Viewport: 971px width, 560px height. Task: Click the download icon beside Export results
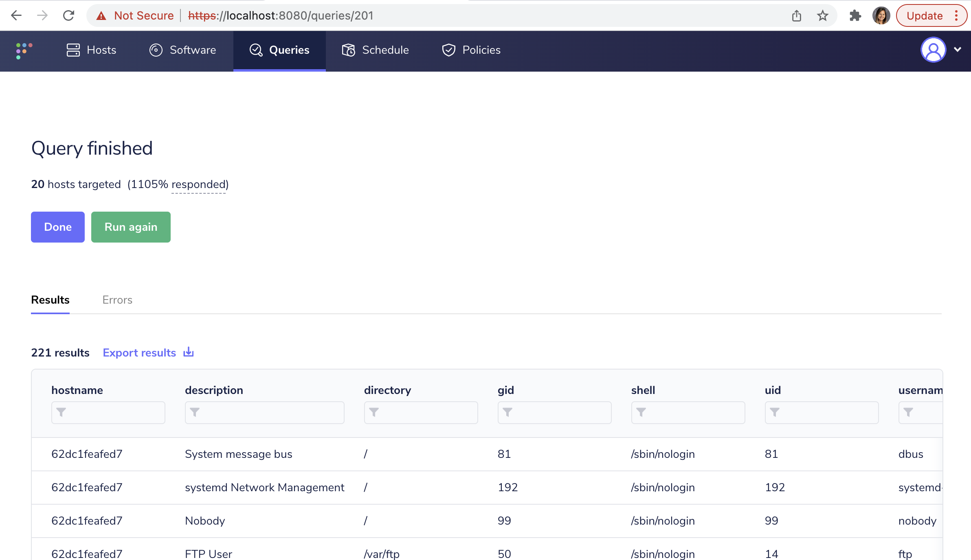point(189,352)
